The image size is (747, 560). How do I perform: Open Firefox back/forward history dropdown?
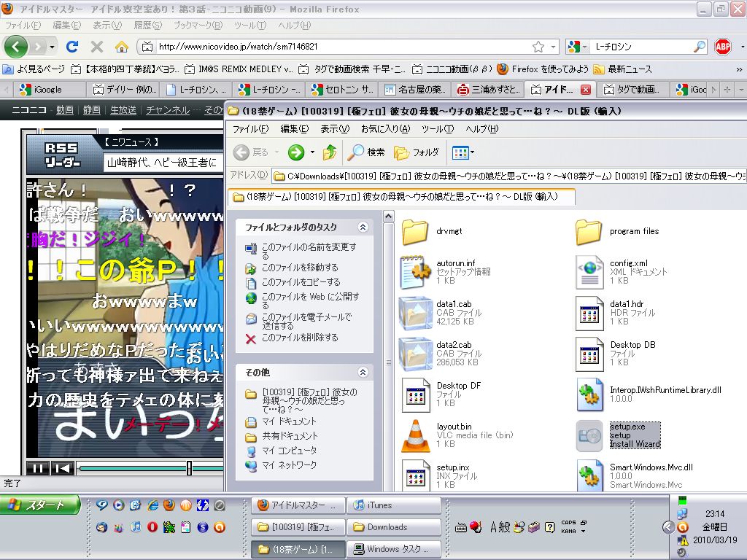click(x=52, y=47)
